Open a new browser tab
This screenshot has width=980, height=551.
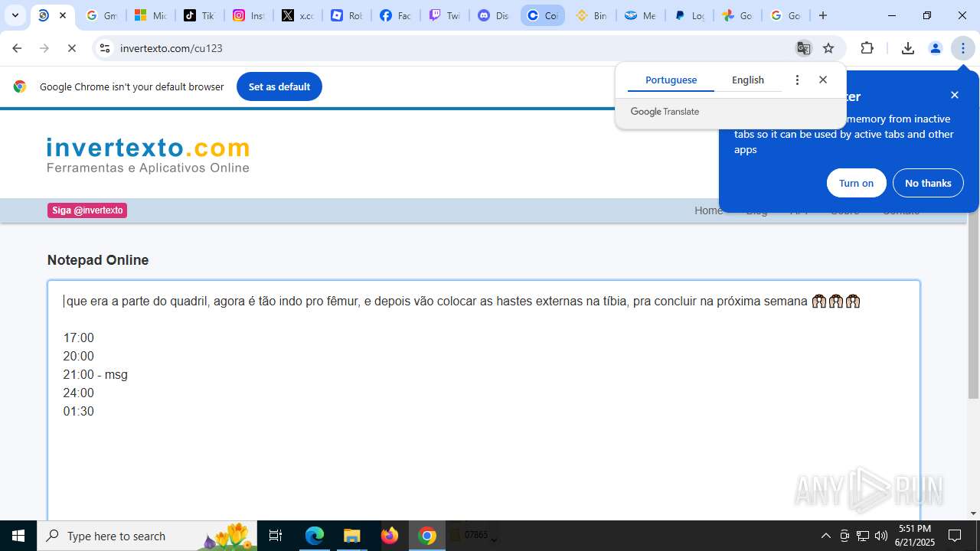point(823,15)
